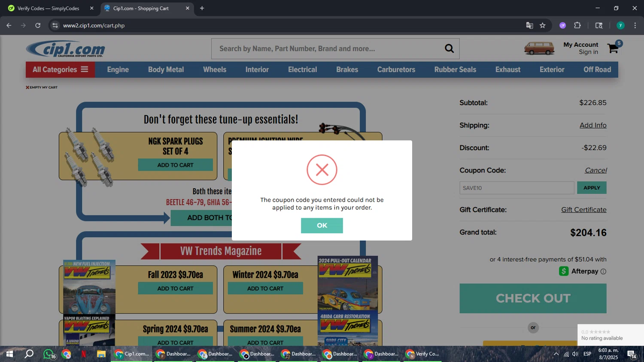Click the Gift Certificate link
This screenshot has width=644, height=362.
[583, 210]
